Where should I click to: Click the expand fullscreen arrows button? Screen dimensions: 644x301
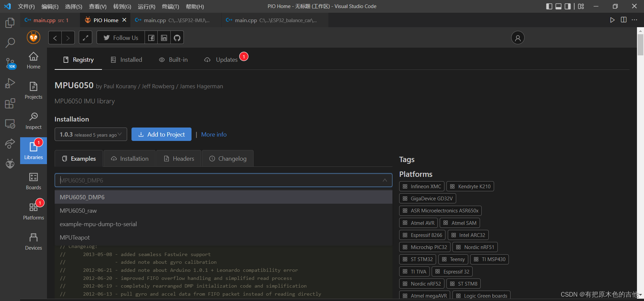pos(86,38)
